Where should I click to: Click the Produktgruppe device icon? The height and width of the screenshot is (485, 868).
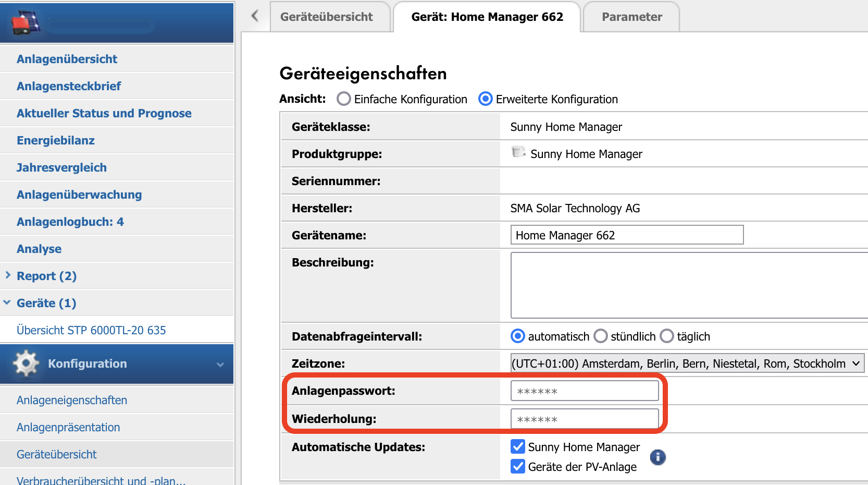(518, 152)
